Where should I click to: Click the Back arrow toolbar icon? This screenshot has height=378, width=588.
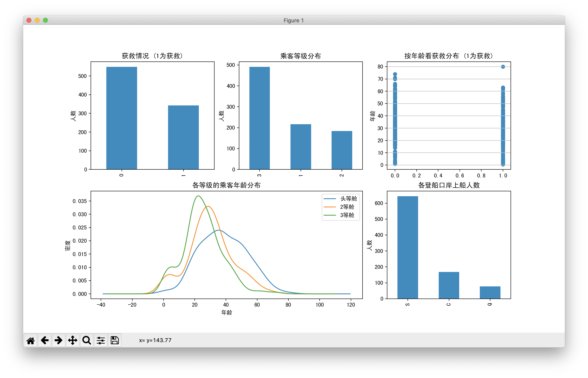pos(44,340)
